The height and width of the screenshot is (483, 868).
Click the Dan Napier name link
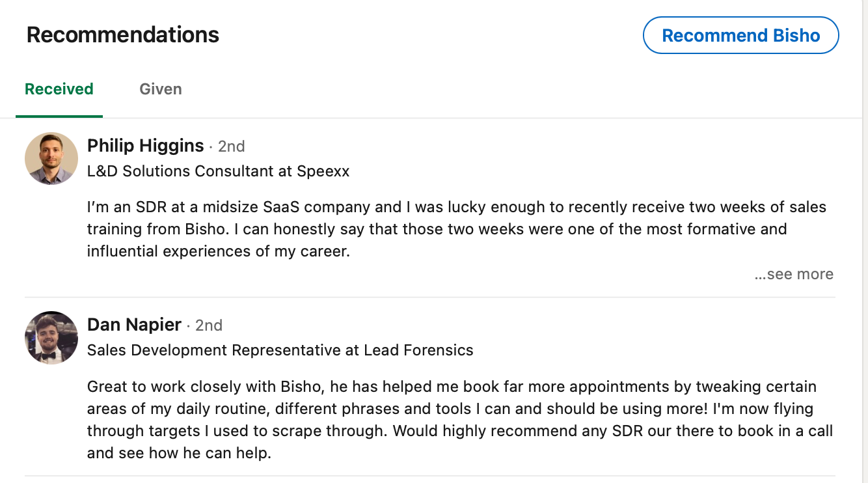pyautogui.click(x=134, y=325)
